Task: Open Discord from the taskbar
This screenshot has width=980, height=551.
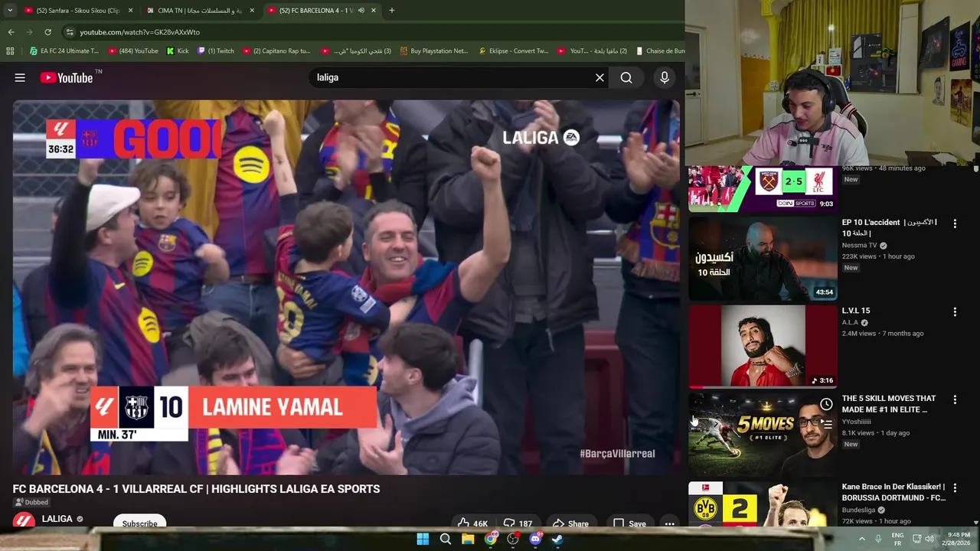Action: (535, 539)
